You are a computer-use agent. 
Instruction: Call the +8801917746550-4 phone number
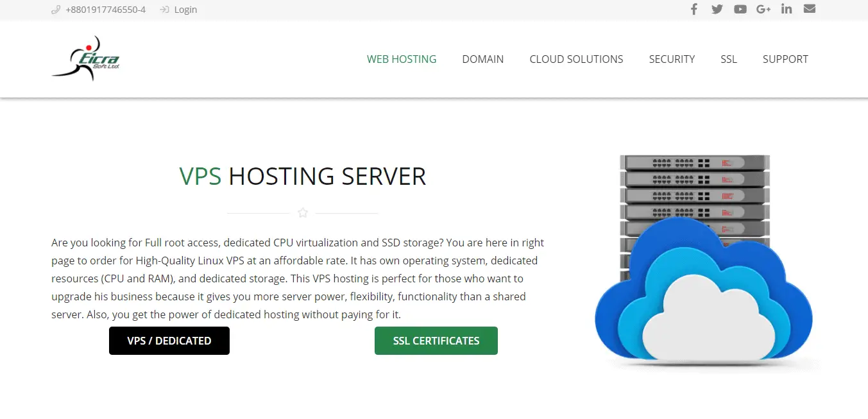105,10
